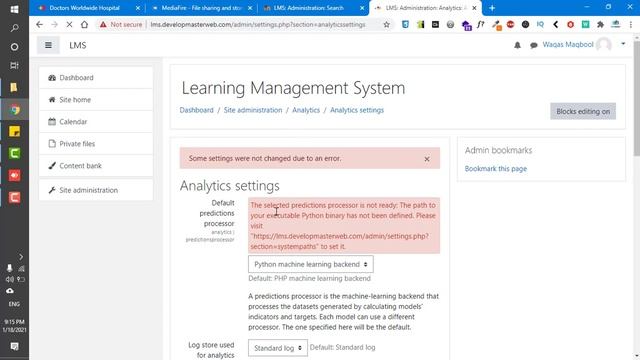Open Site administration in side navigation

(96, 190)
